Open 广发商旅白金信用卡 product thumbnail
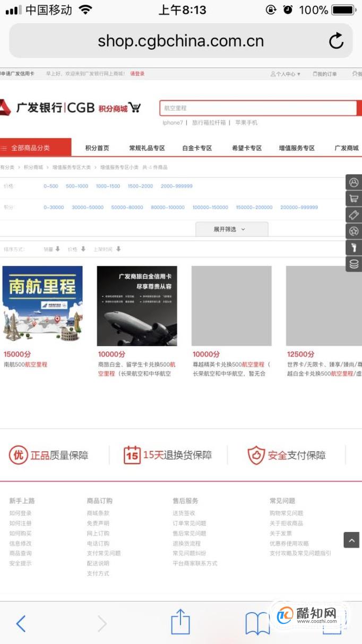This screenshot has height=644, width=362. pos(137,306)
